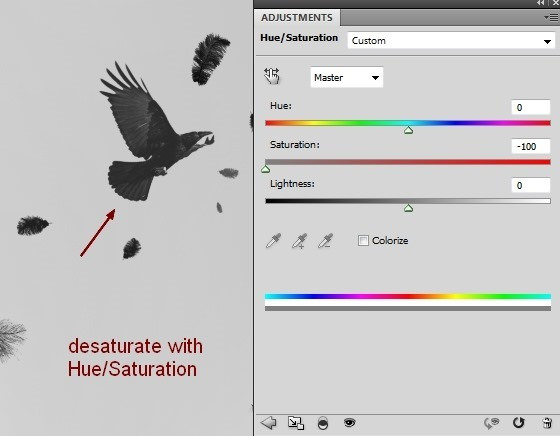This screenshot has height=436, width=560.
Task: Choose the Add to Sample eyedropper
Action: tap(300, 241)
